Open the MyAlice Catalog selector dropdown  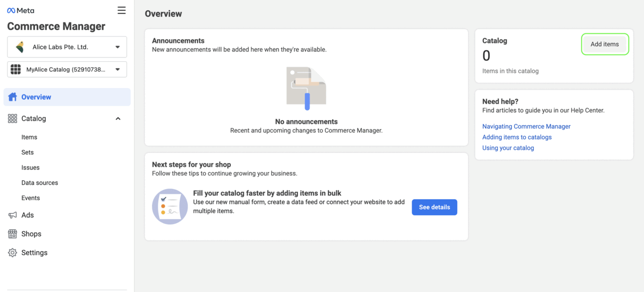click(x=67, y=70)
